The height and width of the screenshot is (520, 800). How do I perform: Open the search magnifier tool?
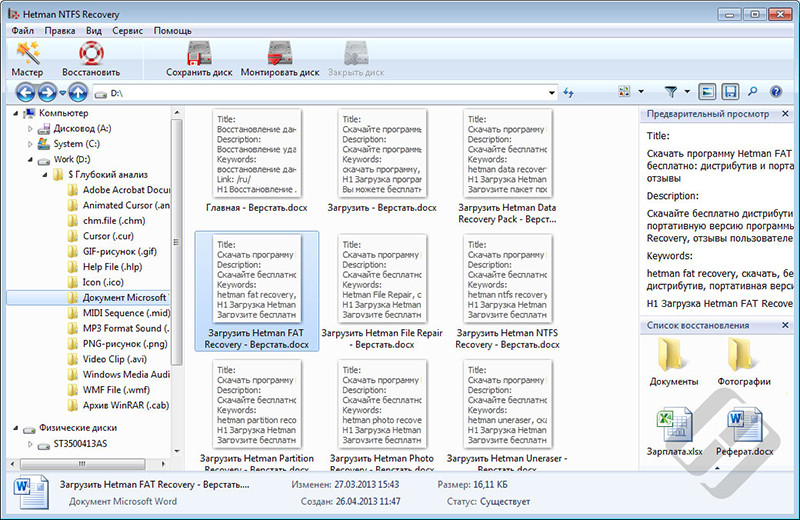pos(753,92)
